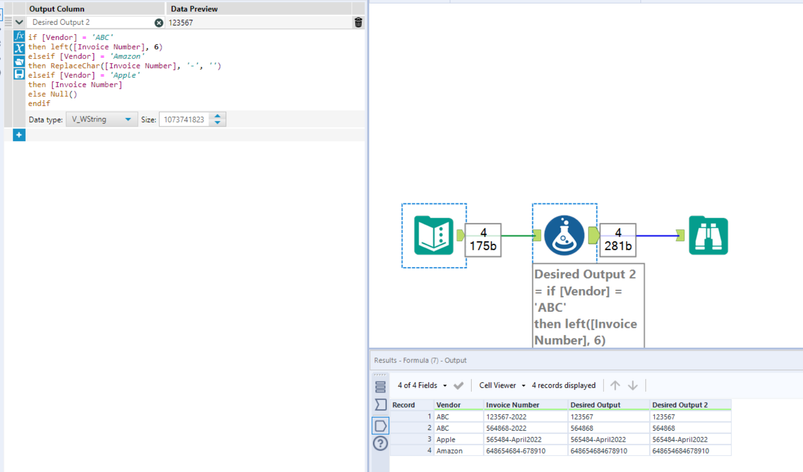Image resolution: width=803 pixels, height=472 pixels.
Task: Click the 4 281b connection record label
Action: coord(618,240)
